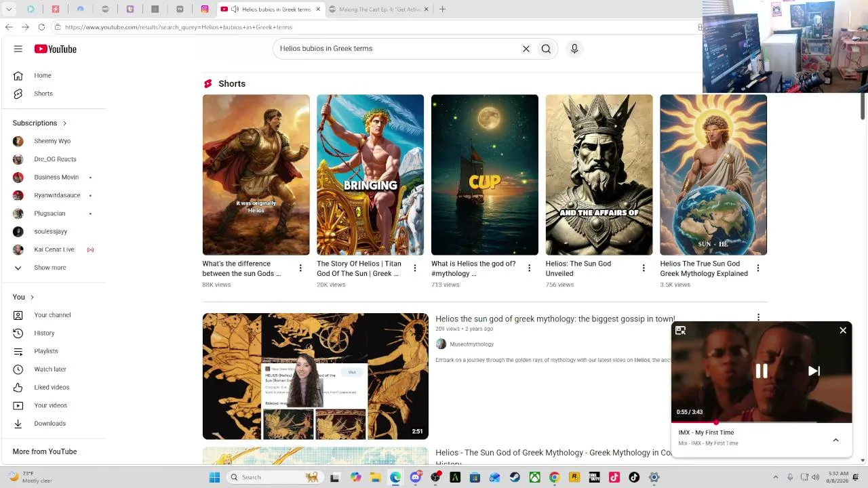Open Xbox app from the taskbar
Screen dimensions: 868x488
coord(534,477)
